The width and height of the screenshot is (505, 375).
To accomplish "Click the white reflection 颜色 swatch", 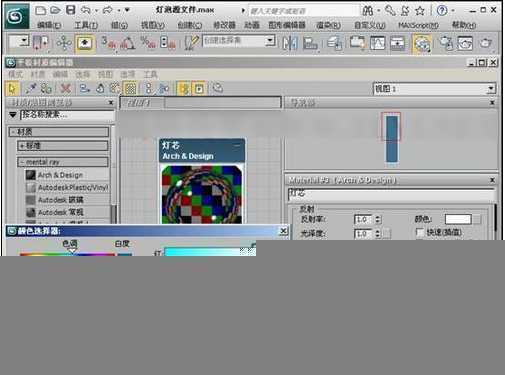I will [458, 219].
